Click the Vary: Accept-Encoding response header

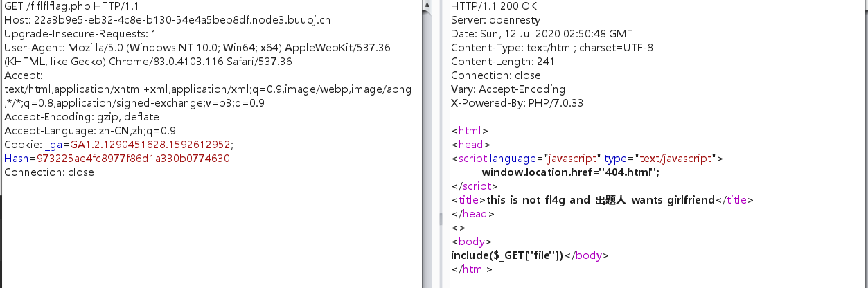tap(508, 89)
